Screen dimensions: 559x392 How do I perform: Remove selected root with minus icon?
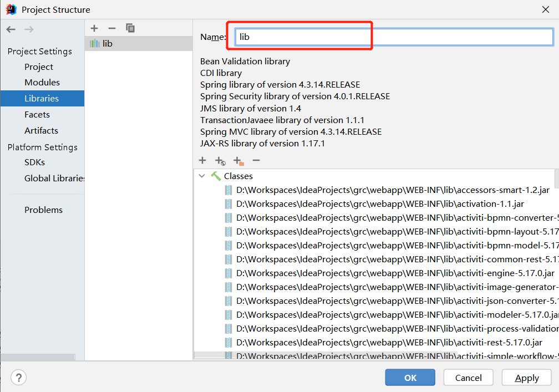(x=256, y=160)
